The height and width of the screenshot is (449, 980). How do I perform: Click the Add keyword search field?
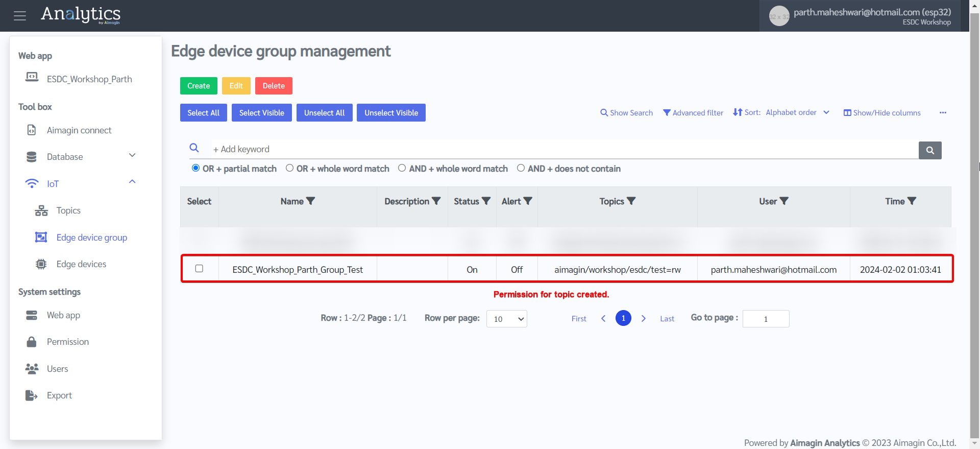[x=564, y=149]
